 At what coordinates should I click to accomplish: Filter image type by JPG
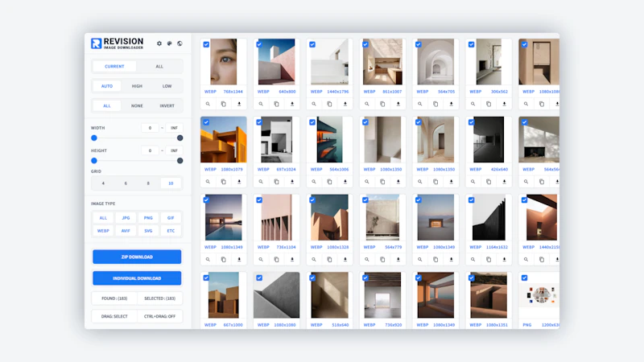click(x=126, y=218)
